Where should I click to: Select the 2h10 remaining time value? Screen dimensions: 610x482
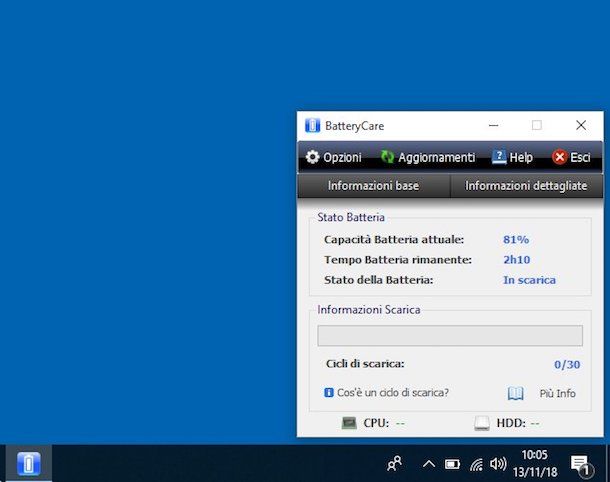click(x=517, y=260)
